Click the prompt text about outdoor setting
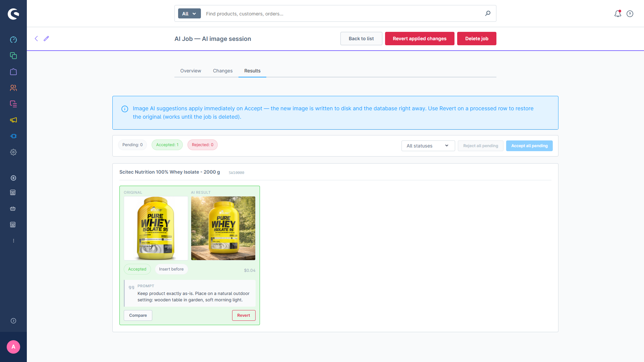Viewport: 644px width, 362px height. click(x=194, y=297)
